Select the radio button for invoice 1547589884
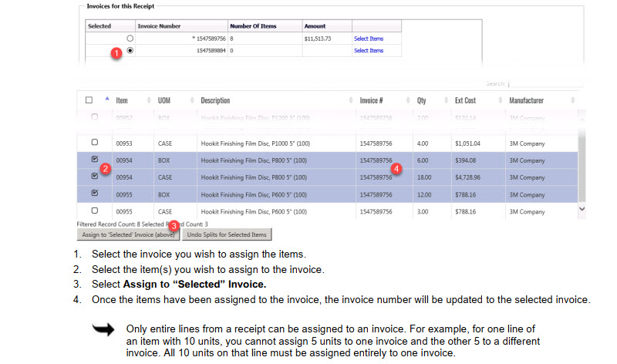 (130, 51)
